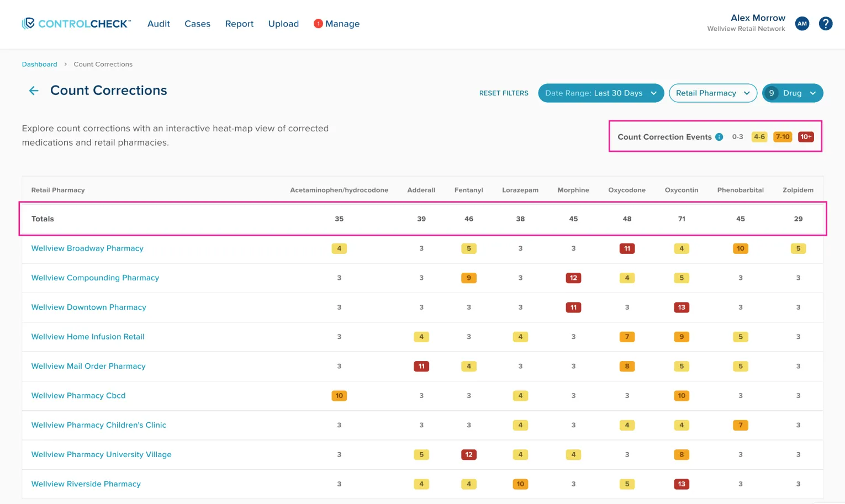Open Wellview Compounding Pharmacy link
The image size is (845, 504).
pyautogui.click(x=95, y=278)
